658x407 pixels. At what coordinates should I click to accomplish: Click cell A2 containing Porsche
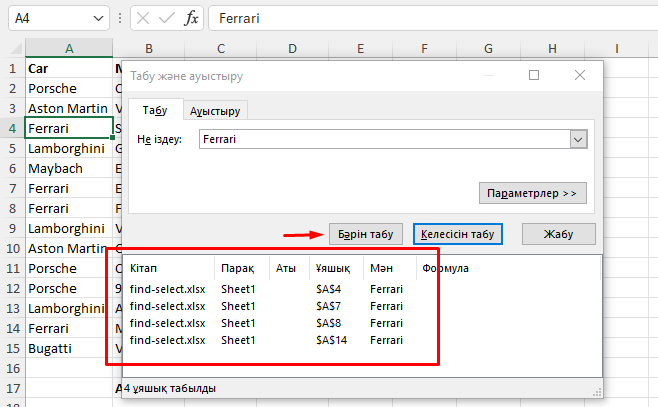pyautogui.click(x=69, y=89)
